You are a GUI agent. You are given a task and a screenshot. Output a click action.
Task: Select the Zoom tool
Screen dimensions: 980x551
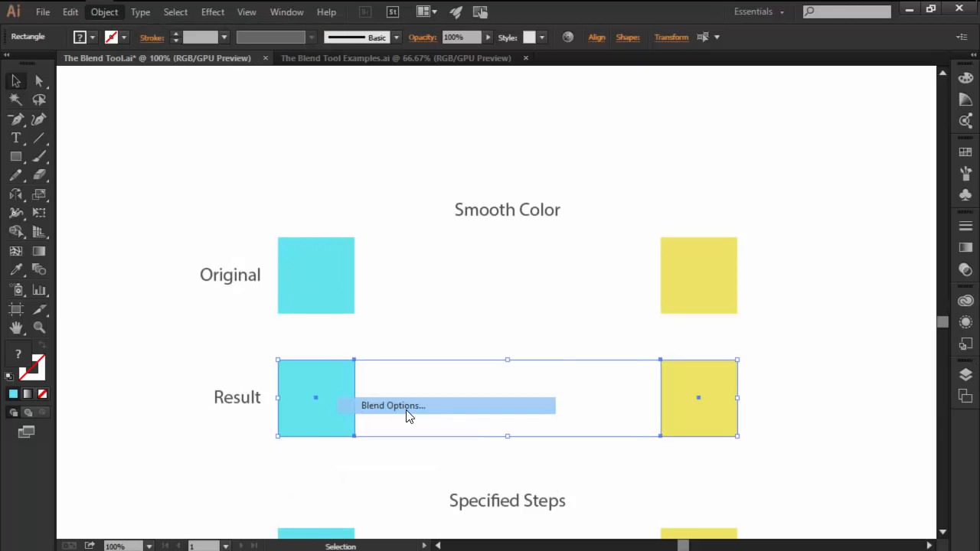click(39, 328)
